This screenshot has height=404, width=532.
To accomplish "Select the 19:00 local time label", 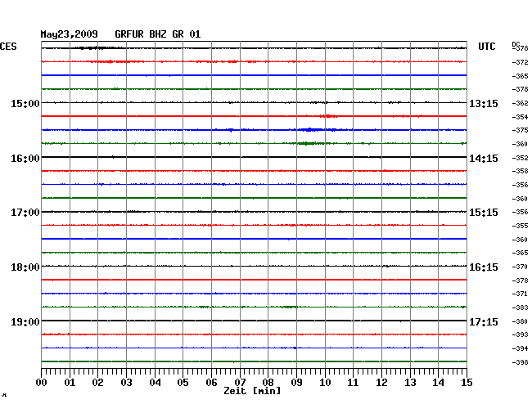I will coord(25,322).
